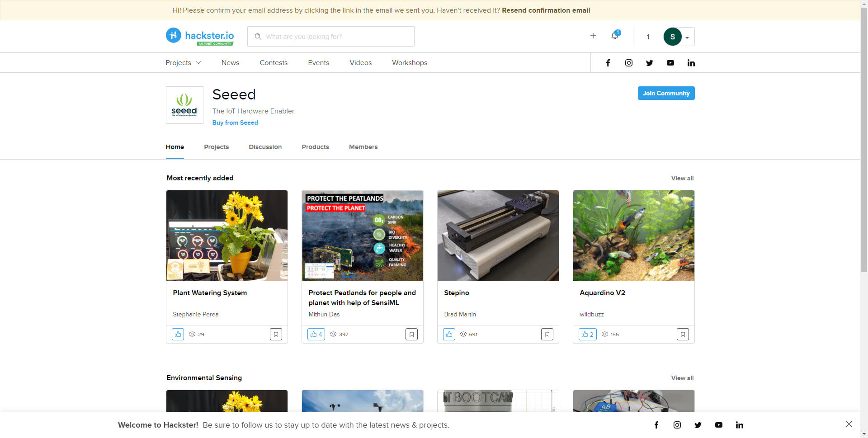Image resolution: width=868 pixels, height=438 pixels.
Task: Open the user avatar account menu
Action: pos(679,37)
